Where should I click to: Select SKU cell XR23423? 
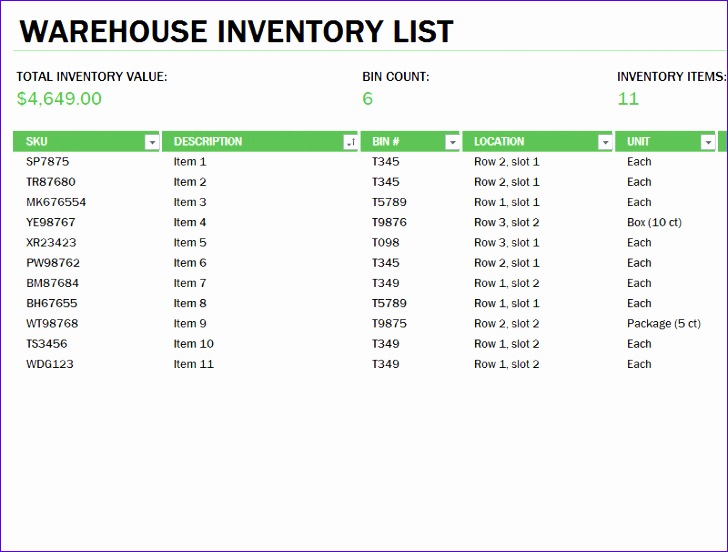pos(51,242)
